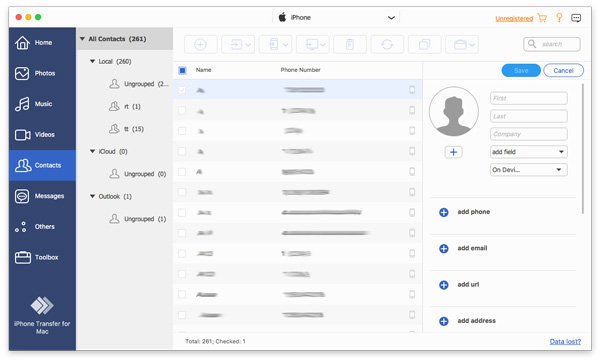Click the refresh toolbar icon
This screenshot has height=361, width=600.
point(387,44)
